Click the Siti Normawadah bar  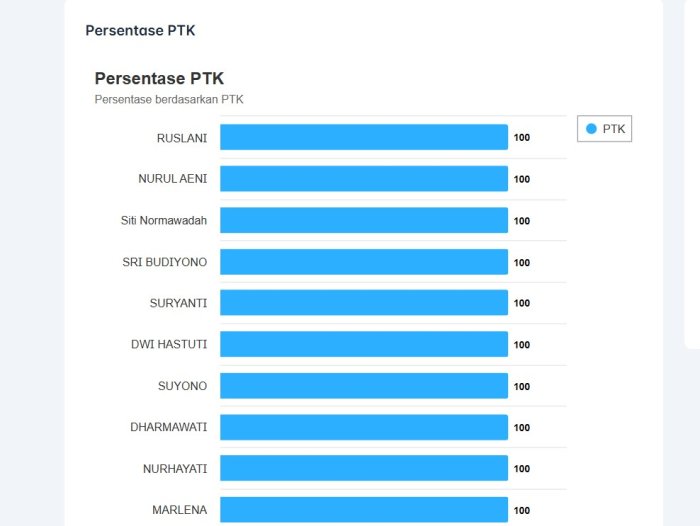pyautogui.click(x=364, y=220)
